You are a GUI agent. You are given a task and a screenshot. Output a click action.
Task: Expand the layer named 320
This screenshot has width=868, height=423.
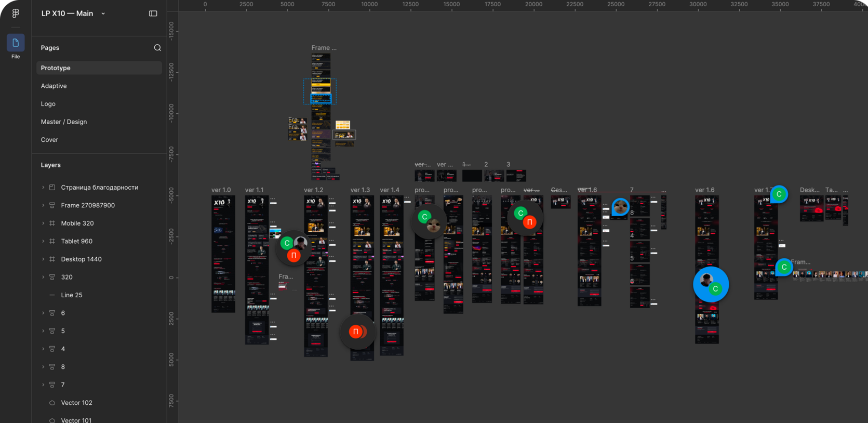pyautogui.click(x=43, y=277)
